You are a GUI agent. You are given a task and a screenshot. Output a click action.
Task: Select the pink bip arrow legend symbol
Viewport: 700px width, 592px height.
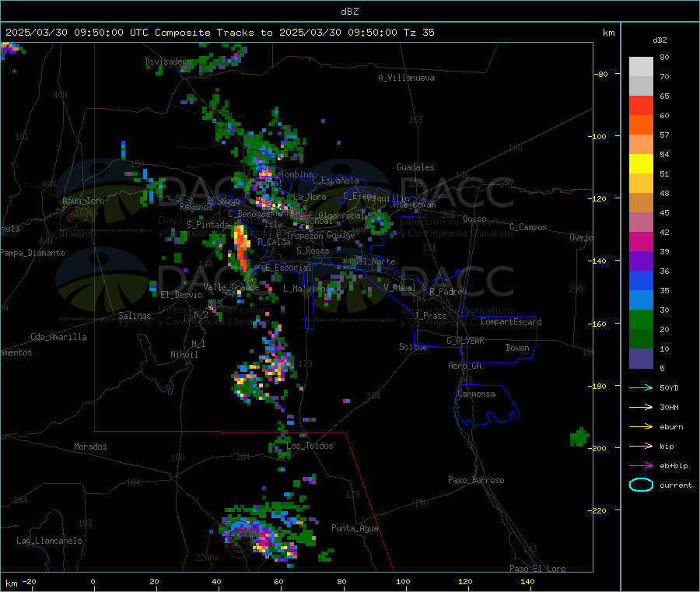pyautogui.click(x=641, y=446)
